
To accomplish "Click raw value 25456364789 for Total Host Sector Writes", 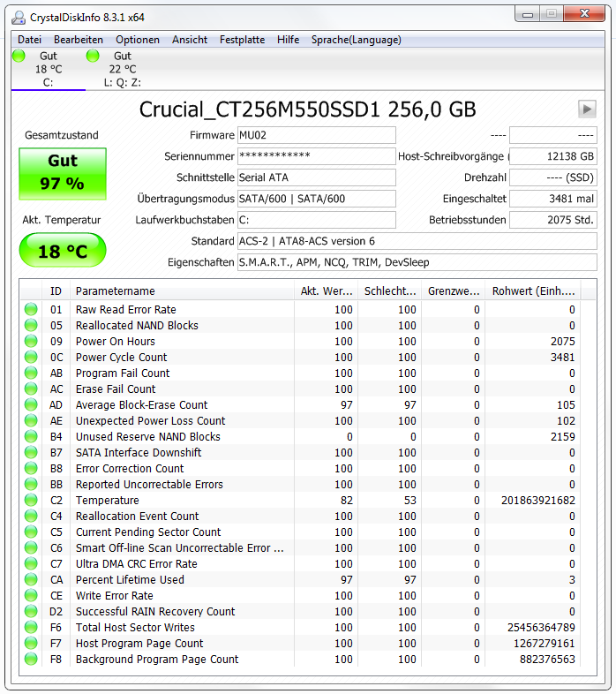I will click(x=541, y=627).
